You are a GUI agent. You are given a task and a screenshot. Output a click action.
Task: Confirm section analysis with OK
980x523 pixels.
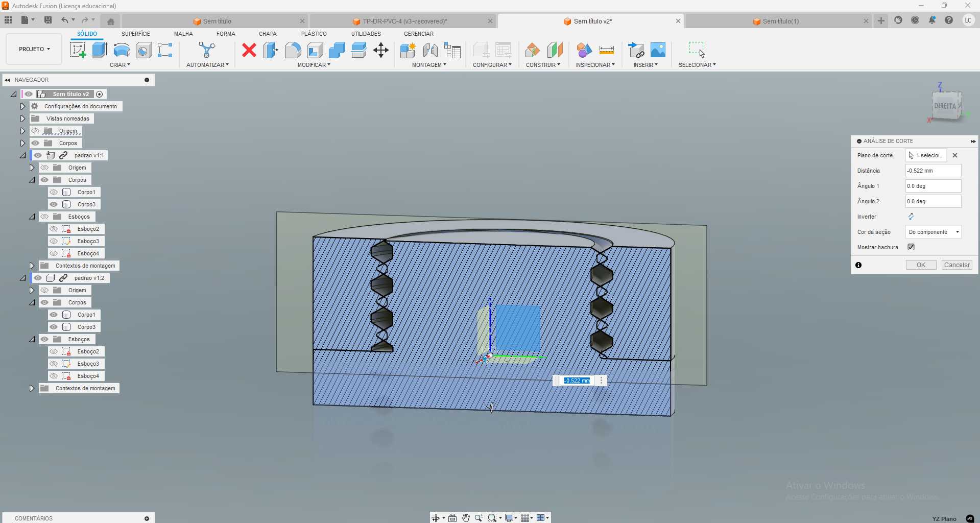point(921,265)
